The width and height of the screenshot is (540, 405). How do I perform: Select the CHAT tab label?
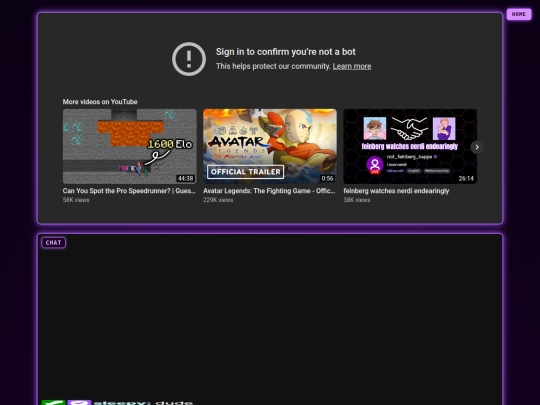pos(53,242)
